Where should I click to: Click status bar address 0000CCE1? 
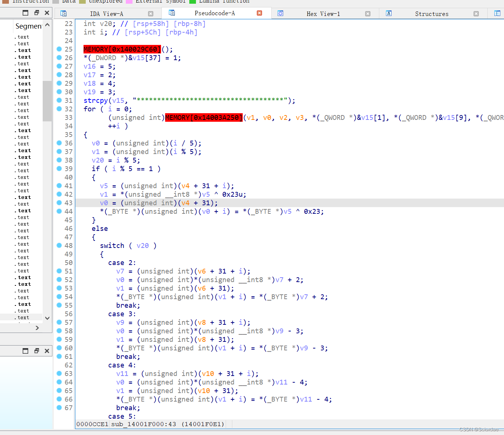[92, 424]
